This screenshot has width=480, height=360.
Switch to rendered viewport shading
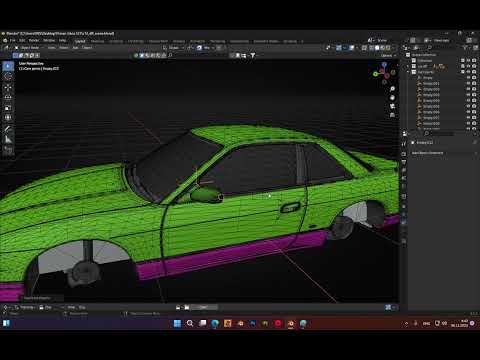388,48
